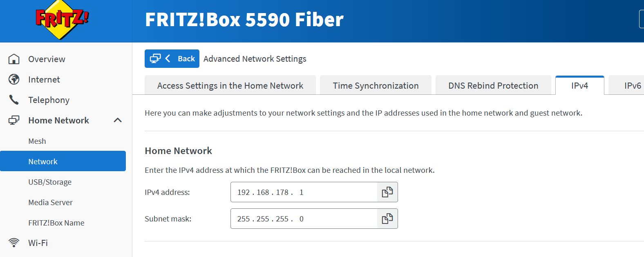Click the Wi-Fi signal icon
The height and width of the screenshot is (257, 644).
[x=14, y=243]
